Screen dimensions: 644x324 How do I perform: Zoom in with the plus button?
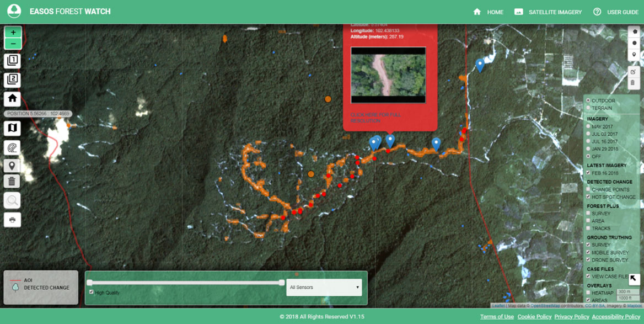[13, 32]
